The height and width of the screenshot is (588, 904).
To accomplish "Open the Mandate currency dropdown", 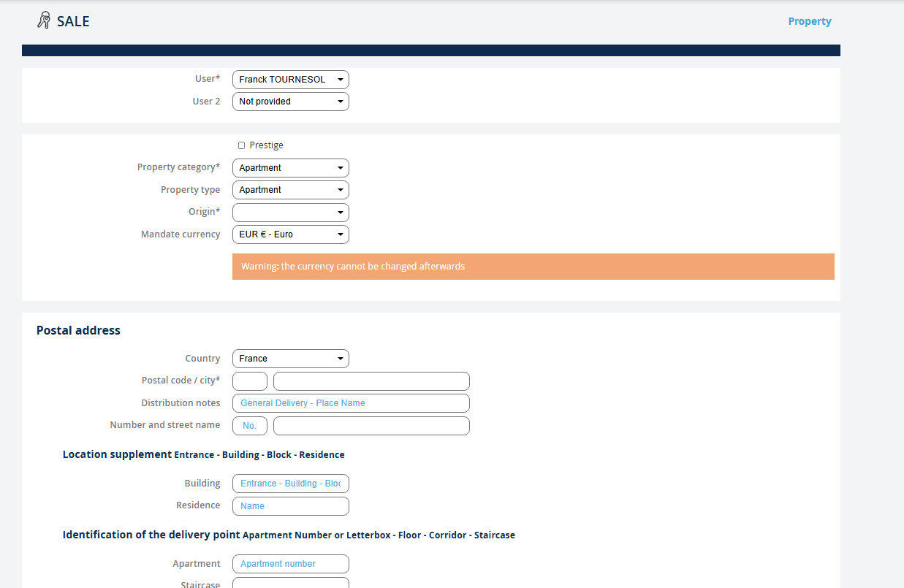I will pyautogui.click(x=290, y=234).
